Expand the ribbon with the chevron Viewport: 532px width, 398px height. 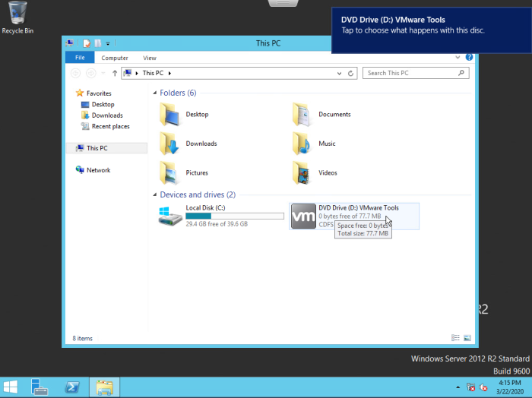coord(458,57)
